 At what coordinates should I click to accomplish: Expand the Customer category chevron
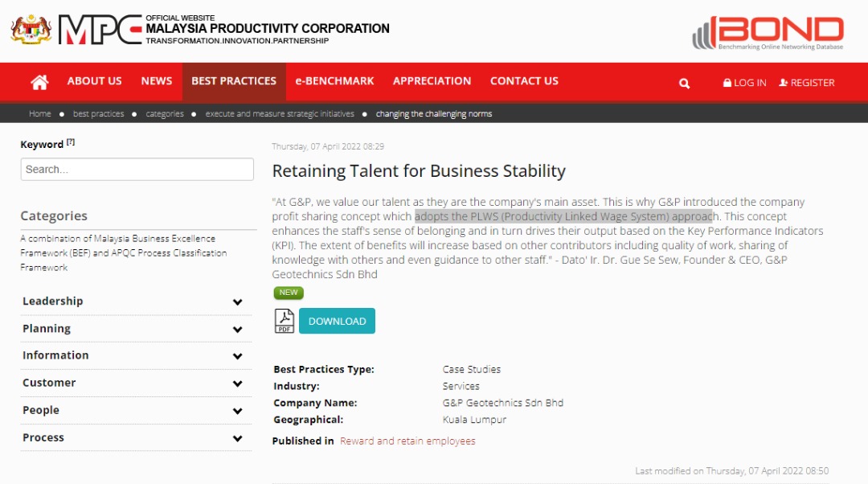point(237,384)
